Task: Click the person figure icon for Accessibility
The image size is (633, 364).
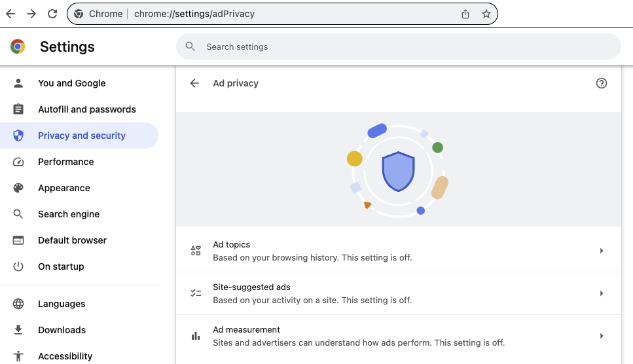Action: [18, 356]
